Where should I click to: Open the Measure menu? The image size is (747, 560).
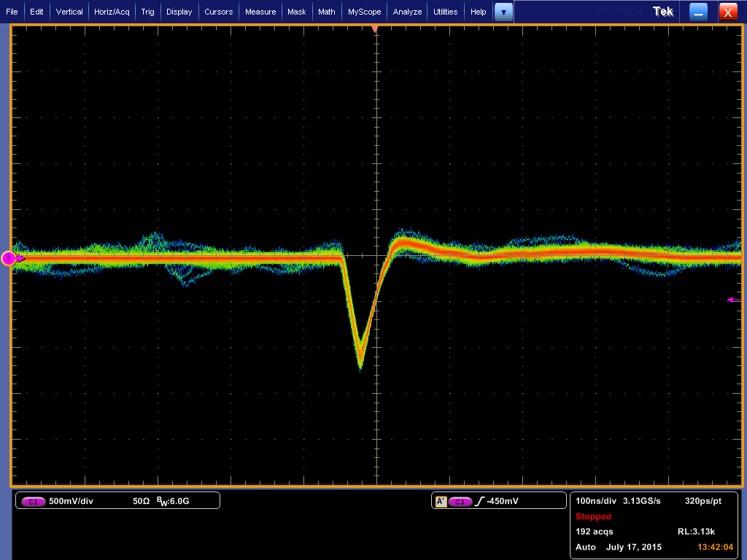coord(260,12)
